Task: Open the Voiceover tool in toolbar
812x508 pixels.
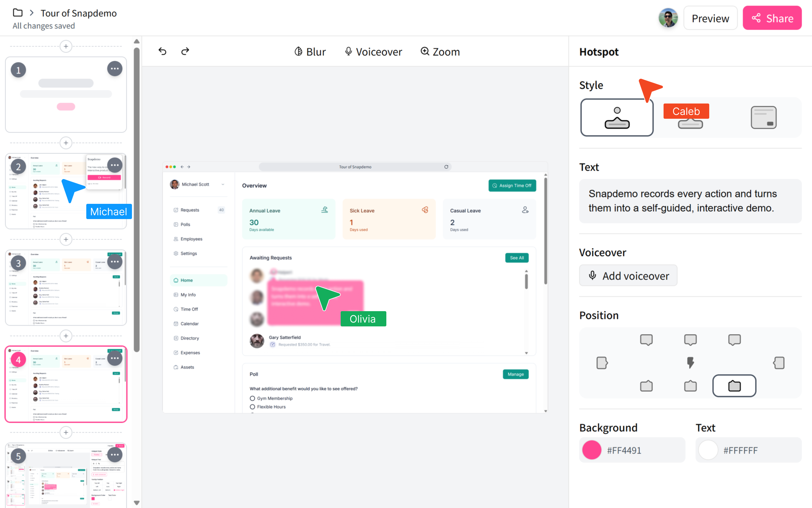Action: coord(373,52)
